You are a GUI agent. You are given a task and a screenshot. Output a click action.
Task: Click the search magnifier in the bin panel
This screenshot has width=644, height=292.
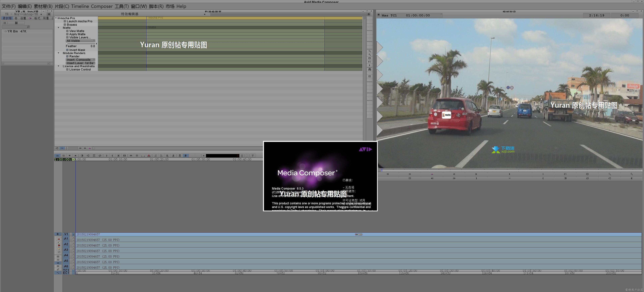coord(28,27)
